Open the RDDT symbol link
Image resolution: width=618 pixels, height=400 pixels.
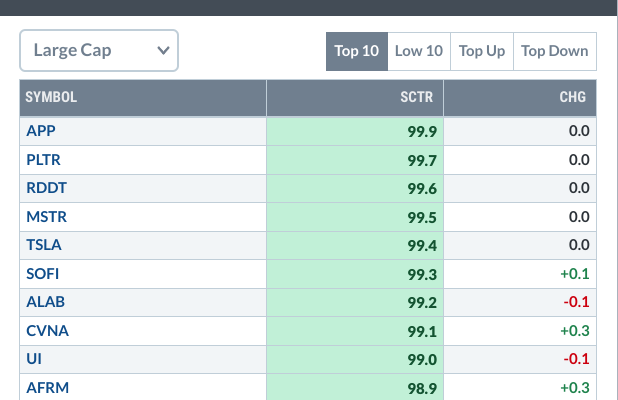tap(47, 188)
